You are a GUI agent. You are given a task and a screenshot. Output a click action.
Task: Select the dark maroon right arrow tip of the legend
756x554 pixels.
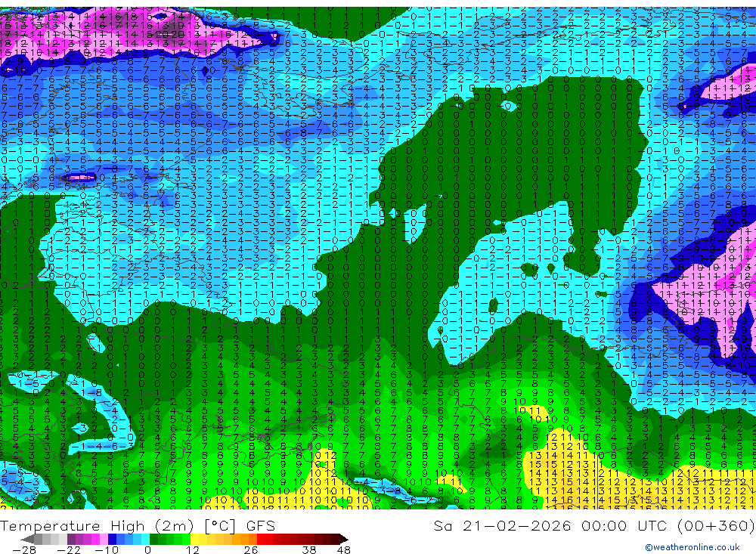point(344,540)
